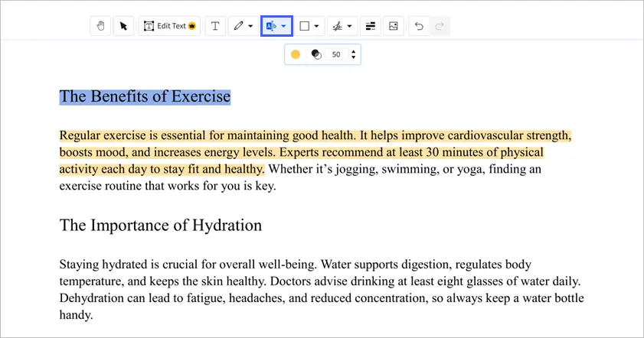Open the yellow highlight color swatch
Screen dimensions: 644x338
coord(296,54)
